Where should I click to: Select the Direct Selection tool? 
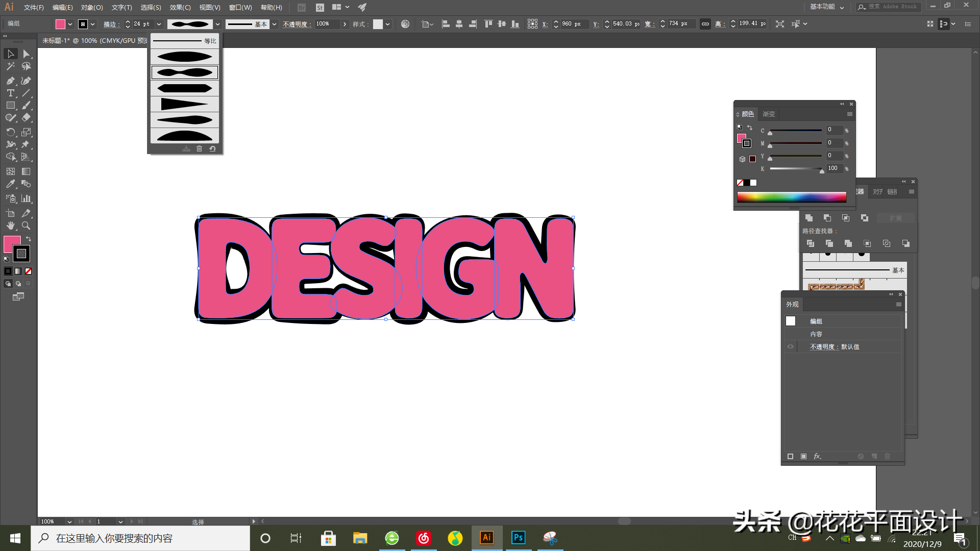26,53
